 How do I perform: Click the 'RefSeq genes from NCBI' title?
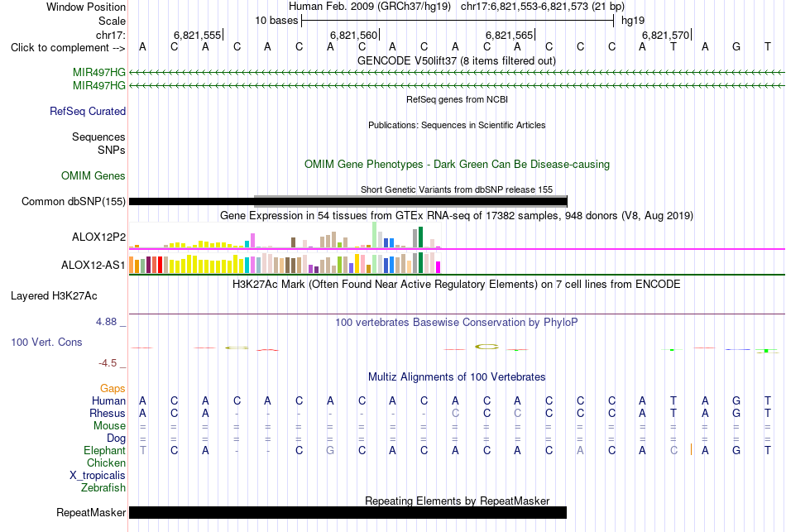[x=457, y=99]
